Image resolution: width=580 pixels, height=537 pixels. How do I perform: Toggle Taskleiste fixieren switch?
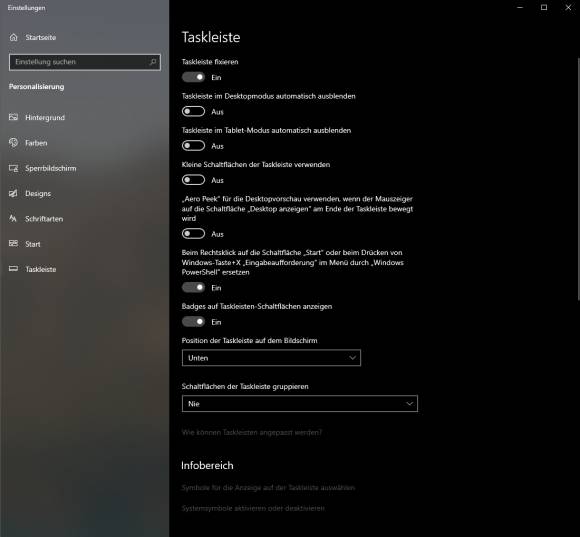193,77
